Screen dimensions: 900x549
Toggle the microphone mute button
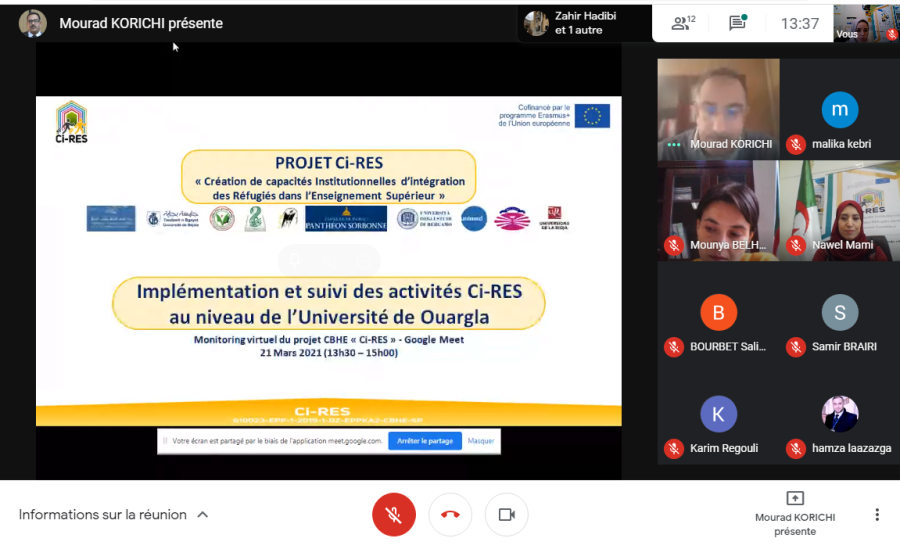tap(394, 515)
